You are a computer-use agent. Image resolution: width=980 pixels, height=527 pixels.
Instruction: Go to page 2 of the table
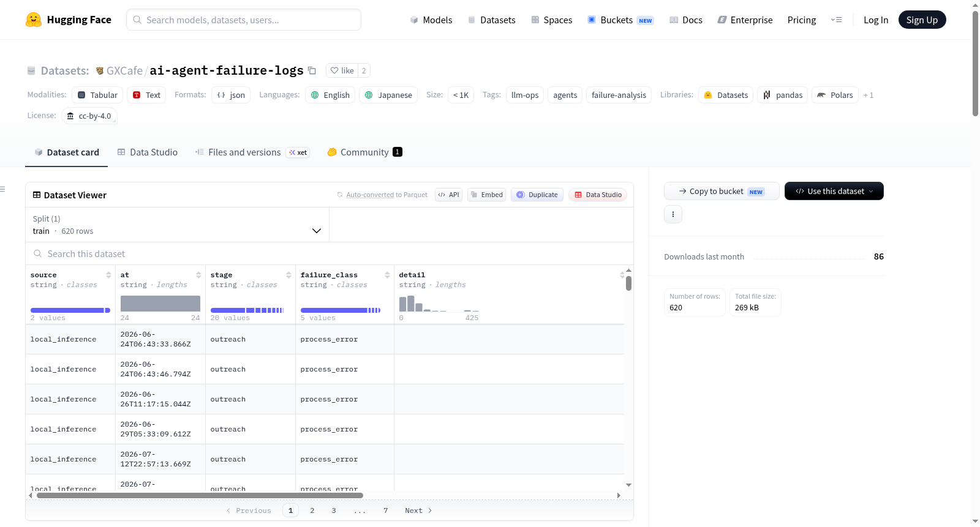(x=312, y=510)
